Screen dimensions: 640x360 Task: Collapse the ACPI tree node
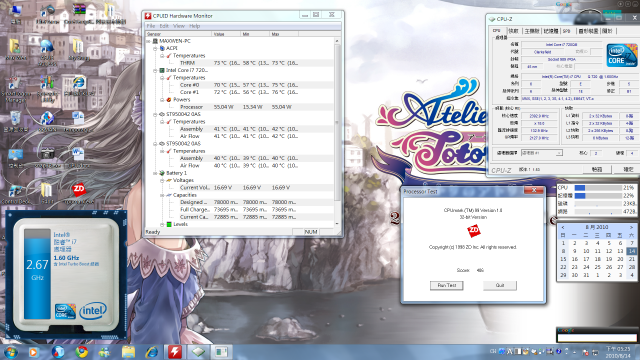155,49
